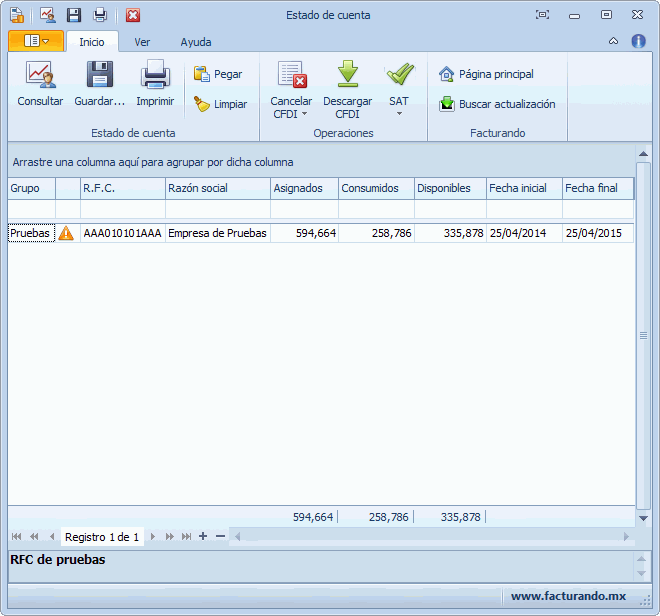Toggle full screen mode icon in title bar
Screen dimensions: 660x616
tap(542, 15)
